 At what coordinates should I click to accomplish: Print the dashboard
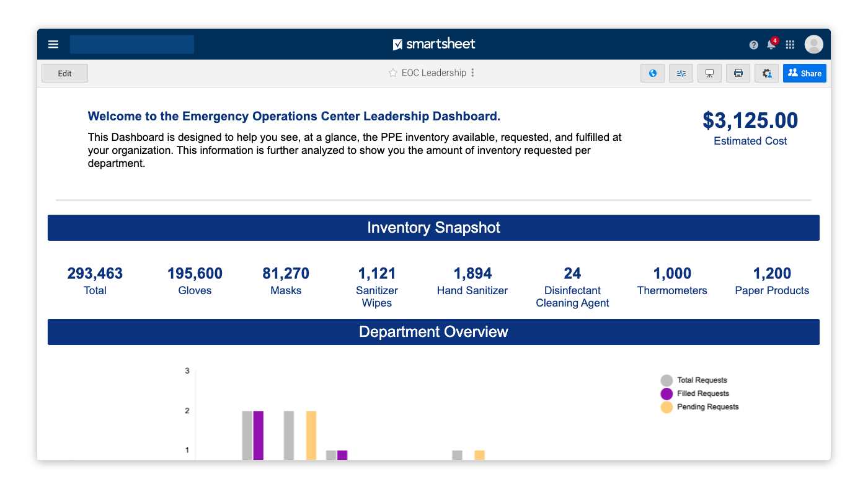click(x=738, y=73)
